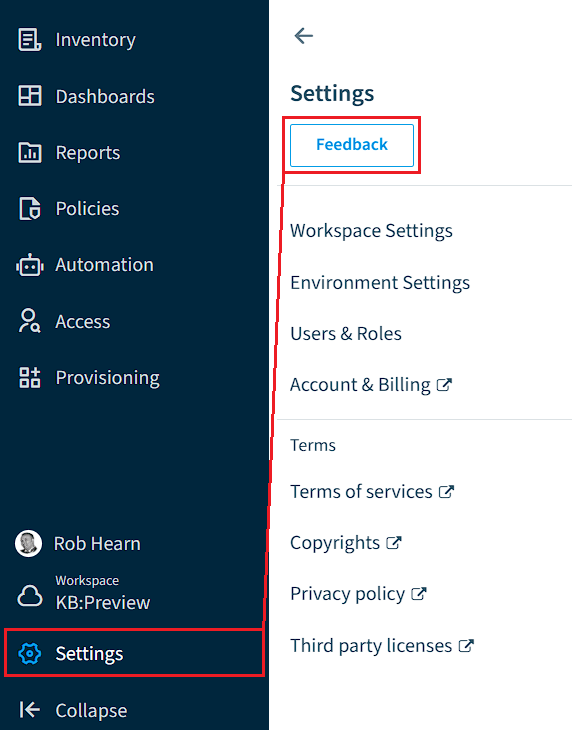Screen dimensions: 576x730
Task: Click Rob Hearn's profile avatar
Action: point(28,543)
